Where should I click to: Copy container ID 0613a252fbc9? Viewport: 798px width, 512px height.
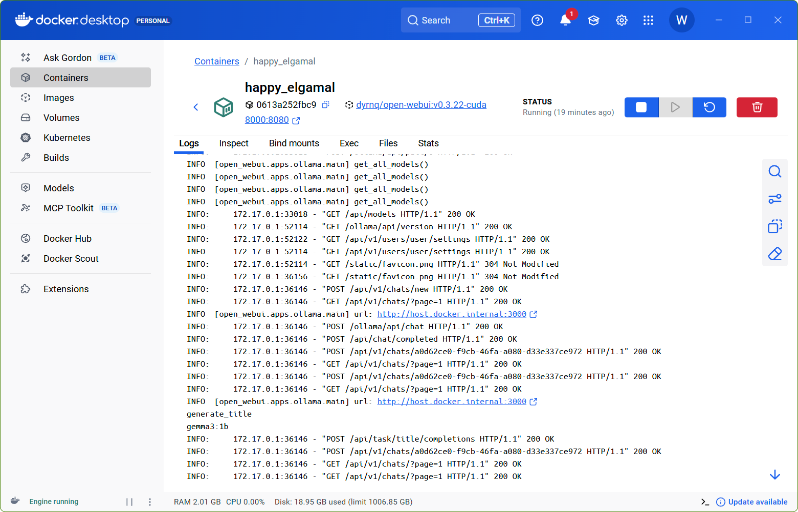coord(325,105)
